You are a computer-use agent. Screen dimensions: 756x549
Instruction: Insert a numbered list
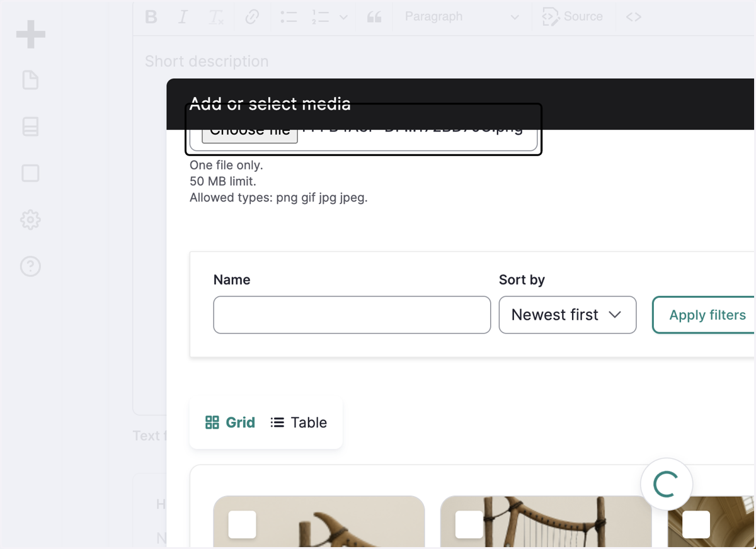pyautogui.click(x=320, y=17)
